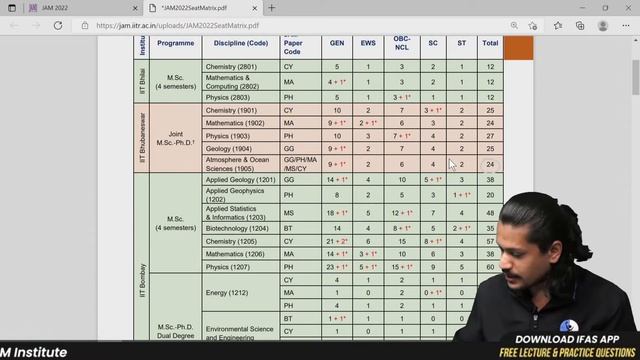Open the Favorites list
Viewport: 640px width, 360px height.
tap(558, 26)
